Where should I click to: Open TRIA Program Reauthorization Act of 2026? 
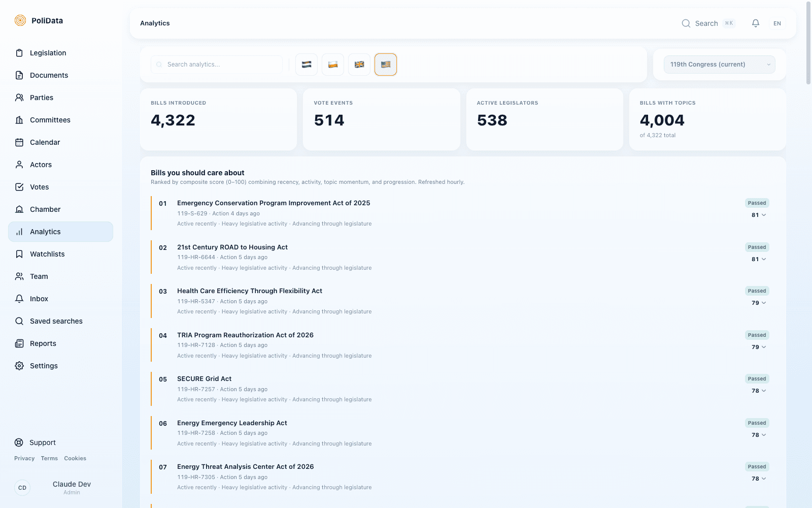pos(245,335)
